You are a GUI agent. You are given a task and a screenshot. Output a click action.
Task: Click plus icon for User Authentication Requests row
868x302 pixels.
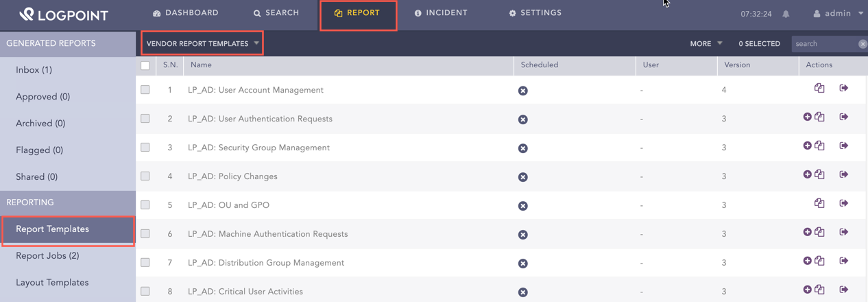coord(807,117)
